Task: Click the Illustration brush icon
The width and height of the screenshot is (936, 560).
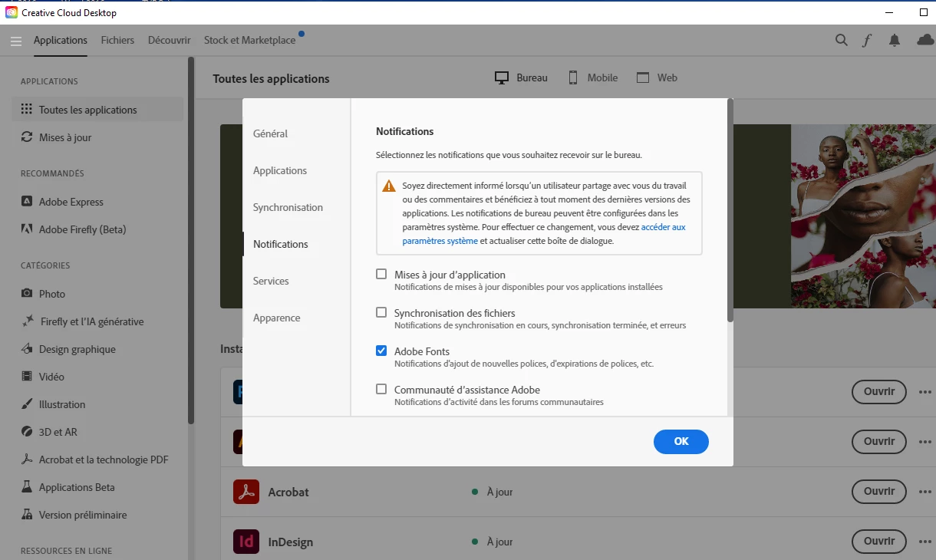Action: click(27, 404)
